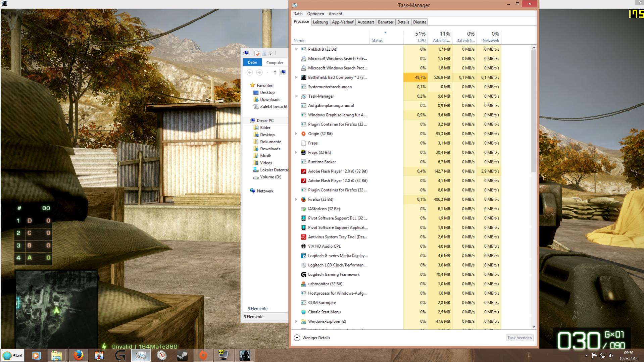Image resolution: width=644 pixels, height=362 pixels.
Task: Go up one level in Explorer window
Action: (x=275, y=72)
